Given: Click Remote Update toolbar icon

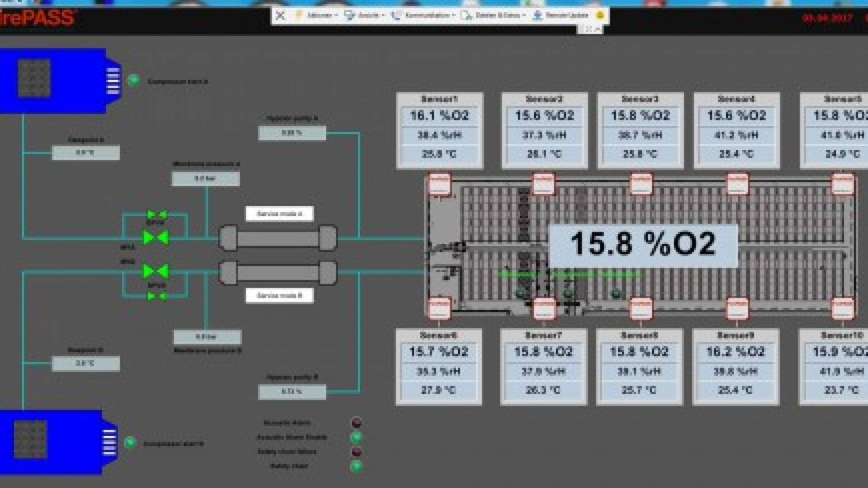Looking at the screenshot, I should pyautogui.click(x=537, y=15).
